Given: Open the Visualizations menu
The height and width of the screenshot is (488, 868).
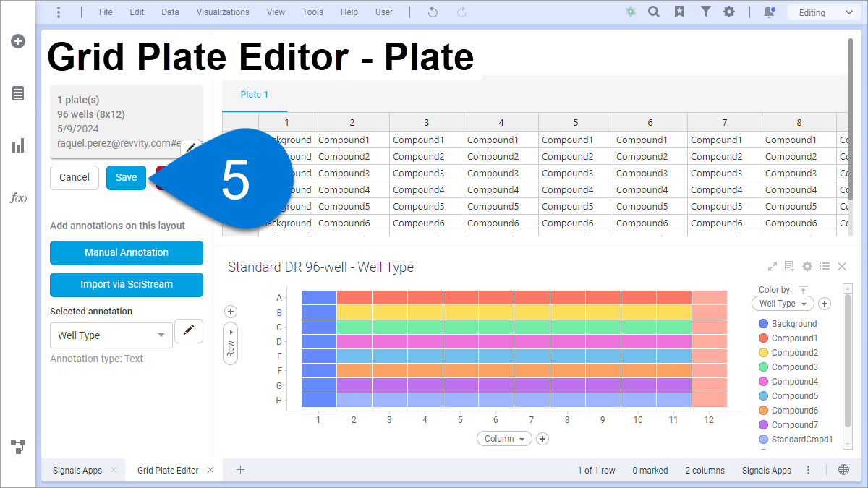Looking at the screenshot, I should [223, 12].
